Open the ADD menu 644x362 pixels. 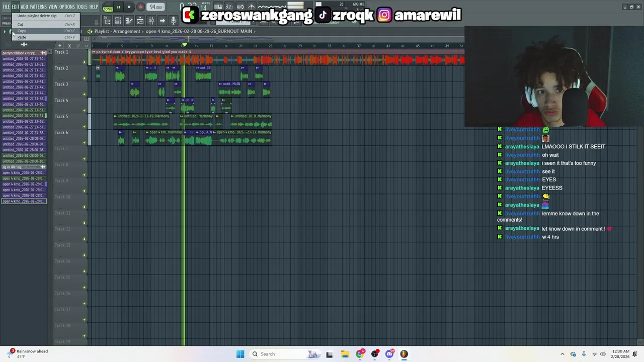24,7
